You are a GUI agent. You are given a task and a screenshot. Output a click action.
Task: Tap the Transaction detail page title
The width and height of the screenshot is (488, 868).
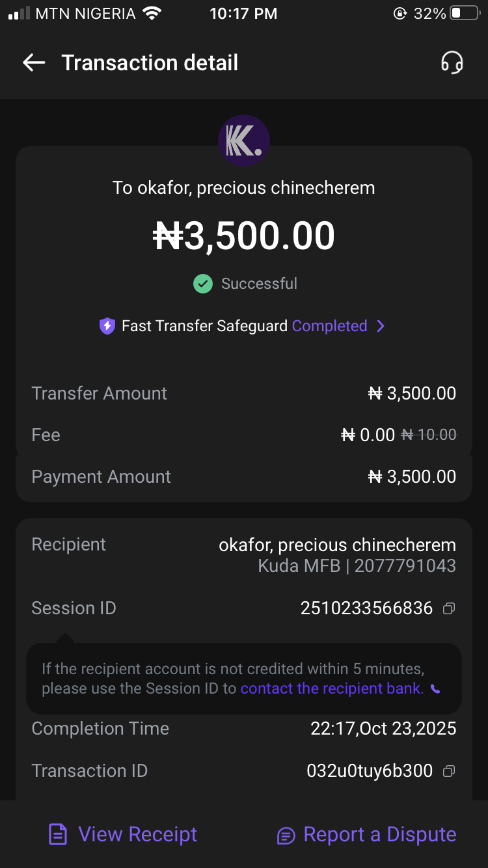[x=150, y=63]
